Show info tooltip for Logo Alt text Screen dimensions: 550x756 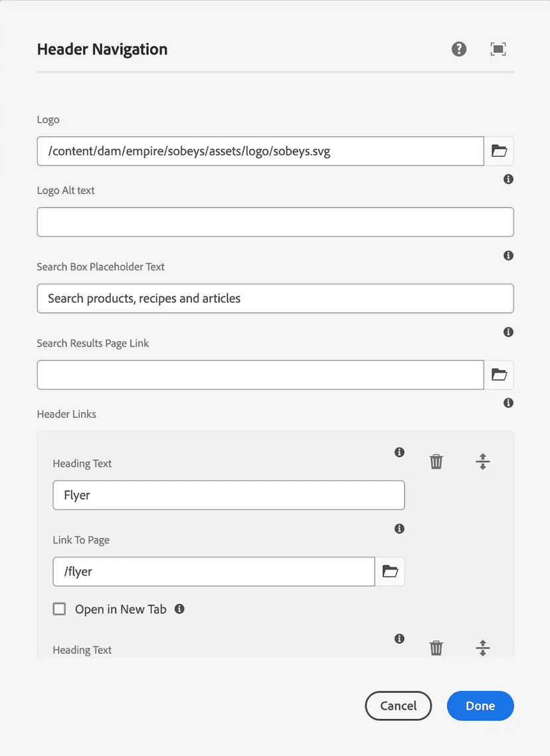point(508,179)
